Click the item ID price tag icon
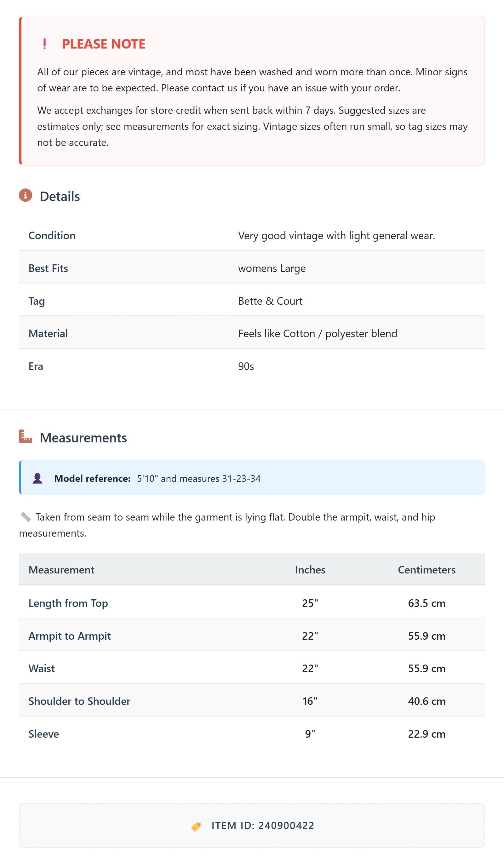 pos(197,826)
